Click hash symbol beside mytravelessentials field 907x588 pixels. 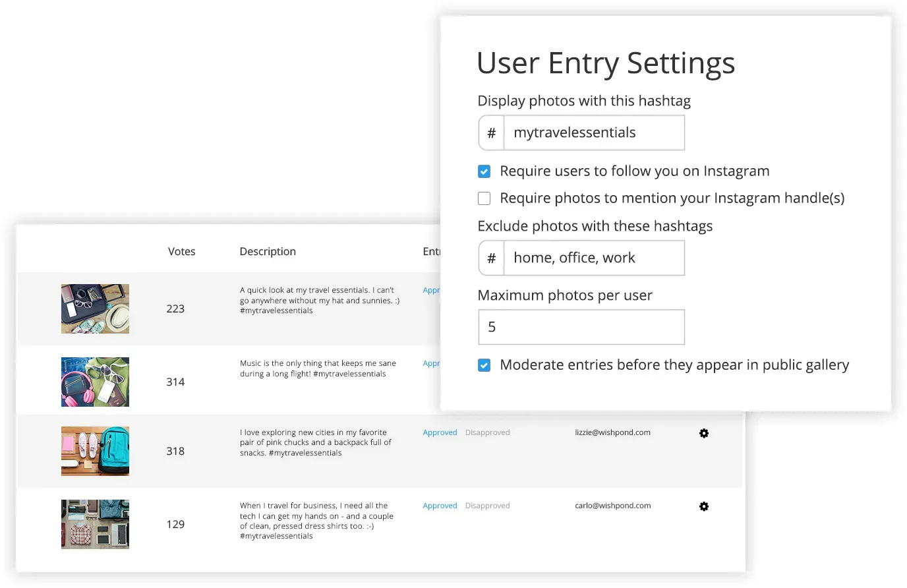[491, 133]
